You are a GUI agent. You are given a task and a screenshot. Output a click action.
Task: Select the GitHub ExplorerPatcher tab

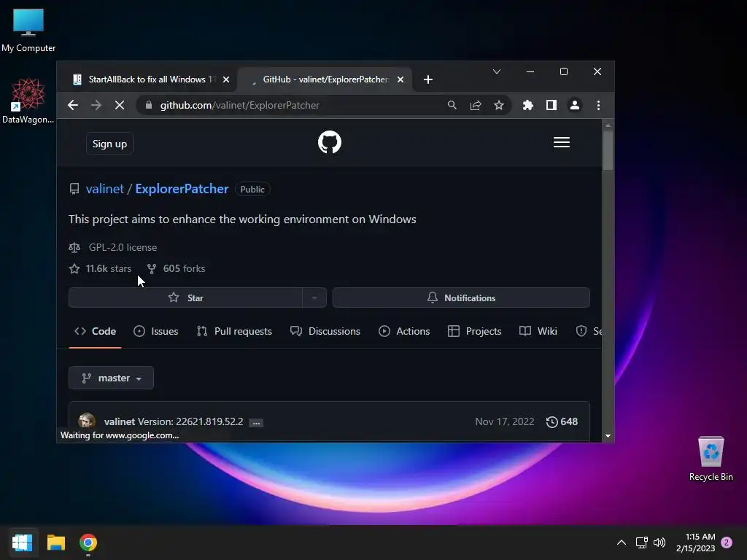[324, 79]
